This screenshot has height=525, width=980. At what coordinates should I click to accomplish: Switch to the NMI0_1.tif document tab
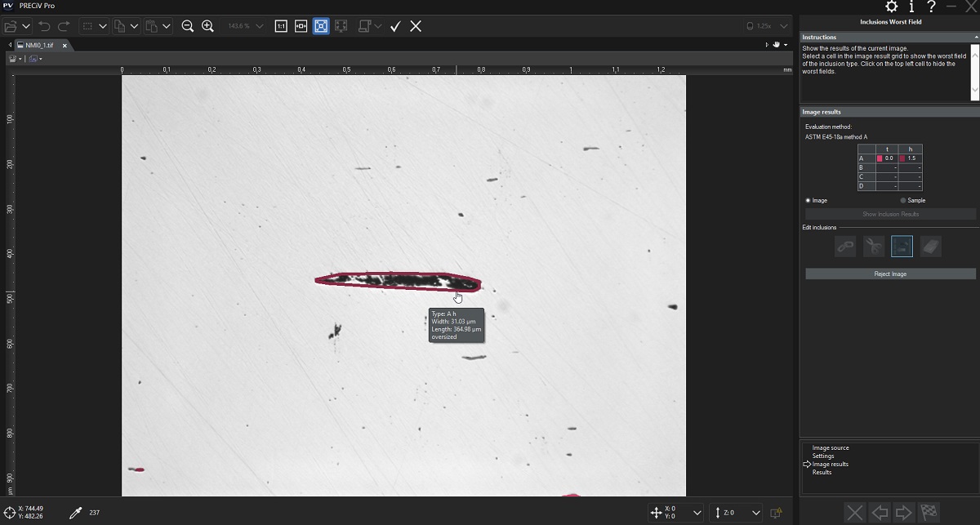point(38,46)
